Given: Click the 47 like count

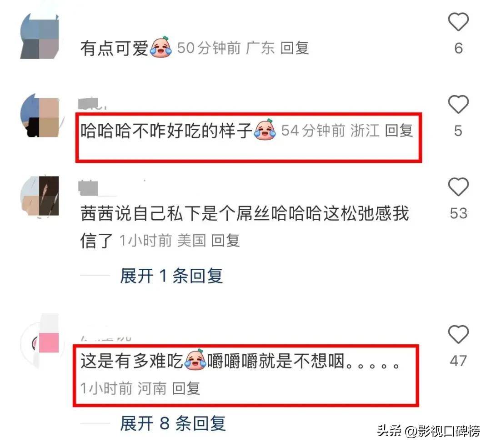Looking at the screenshot, I should 458,361.
